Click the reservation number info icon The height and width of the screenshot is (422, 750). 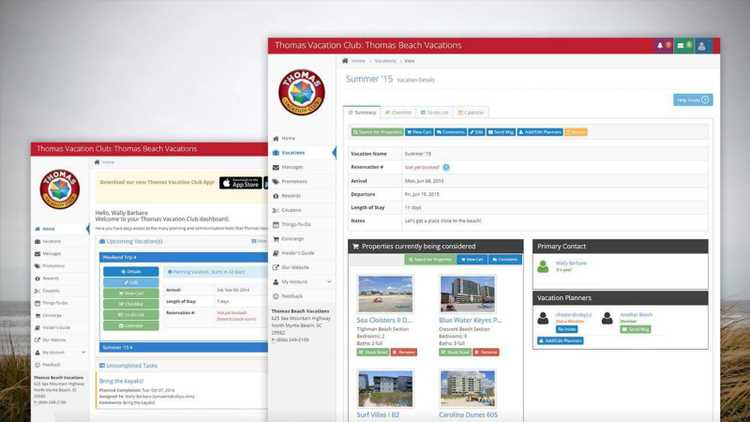click(446, 167)
